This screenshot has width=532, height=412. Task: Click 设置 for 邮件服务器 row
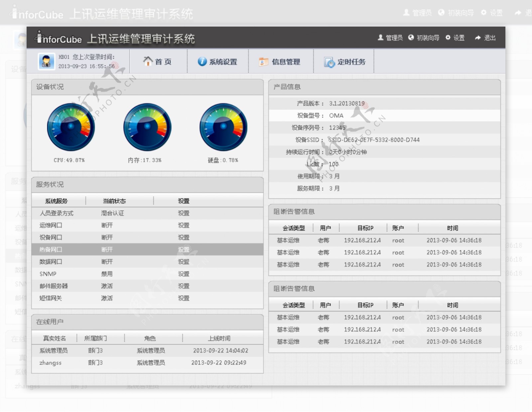coord(184,286)
